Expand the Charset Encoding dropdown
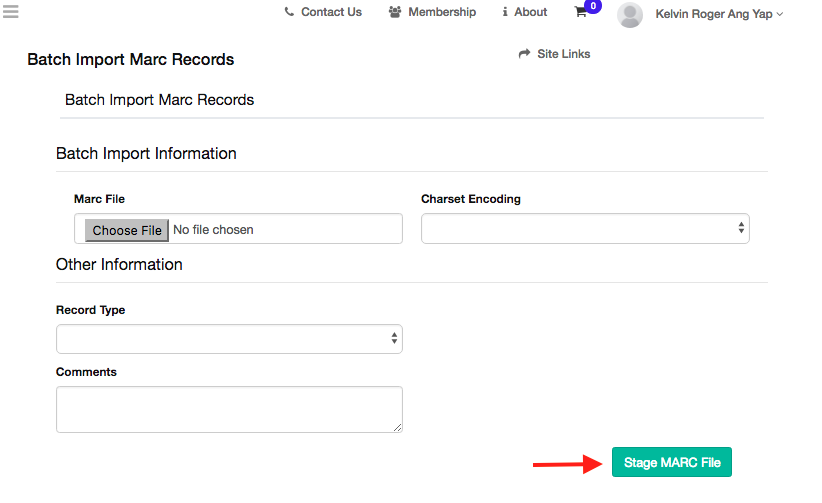 [585, 228]
